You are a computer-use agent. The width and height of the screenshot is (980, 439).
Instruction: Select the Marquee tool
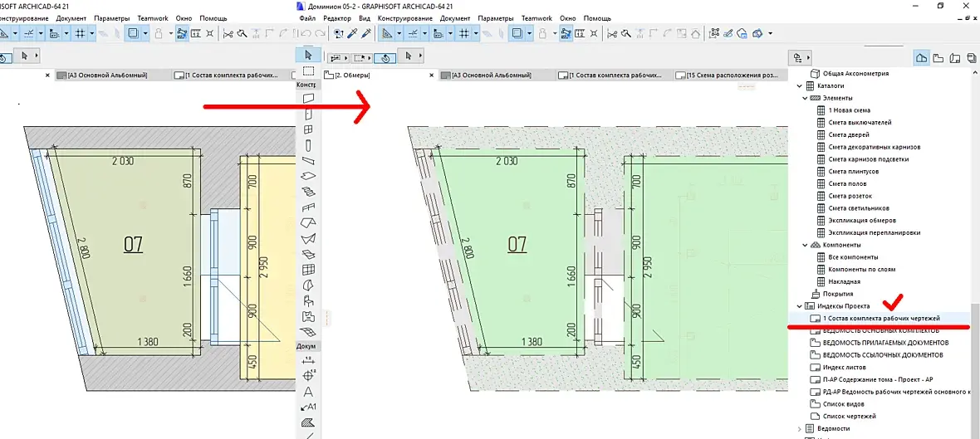307,71
